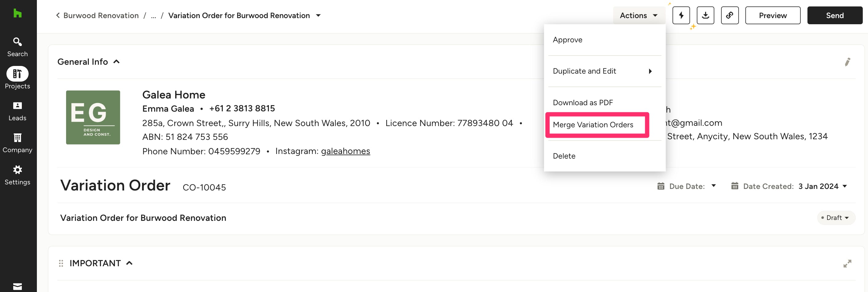
Task: Choose Merge Variation Orders menu item
Action: (593, 125)
